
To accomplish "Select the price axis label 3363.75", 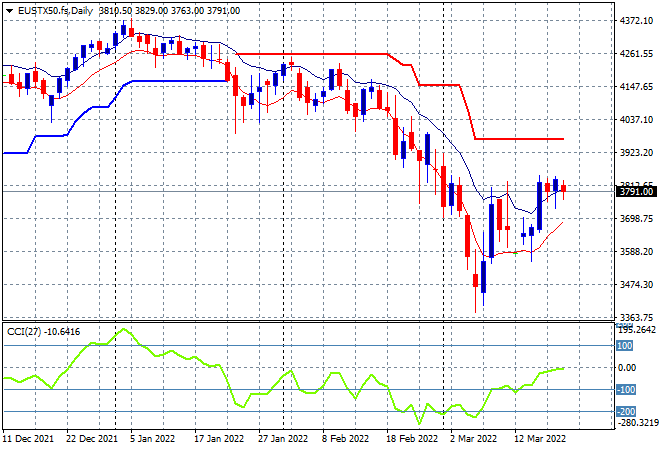I will tap(636, 317).
